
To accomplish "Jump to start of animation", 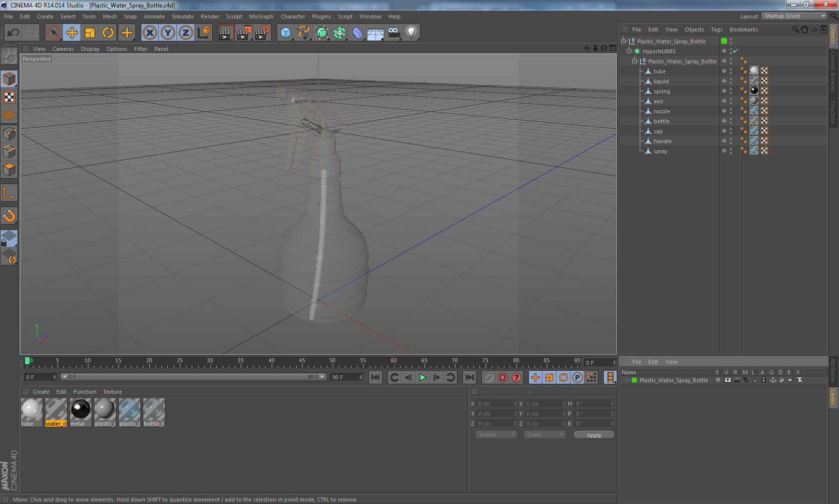I will point(376,377).
